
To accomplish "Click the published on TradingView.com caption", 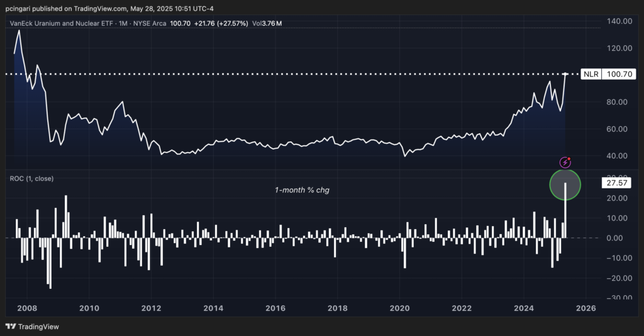I will [x=109, y=8].
